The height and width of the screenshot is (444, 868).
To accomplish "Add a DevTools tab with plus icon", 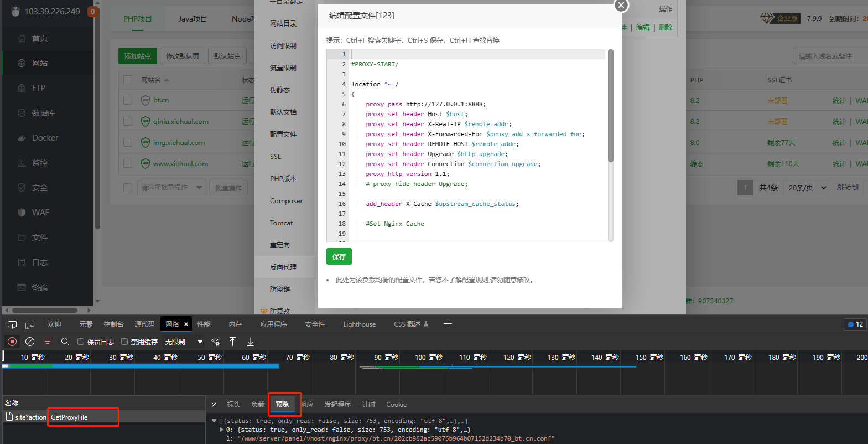I will (x=448, y=324).
